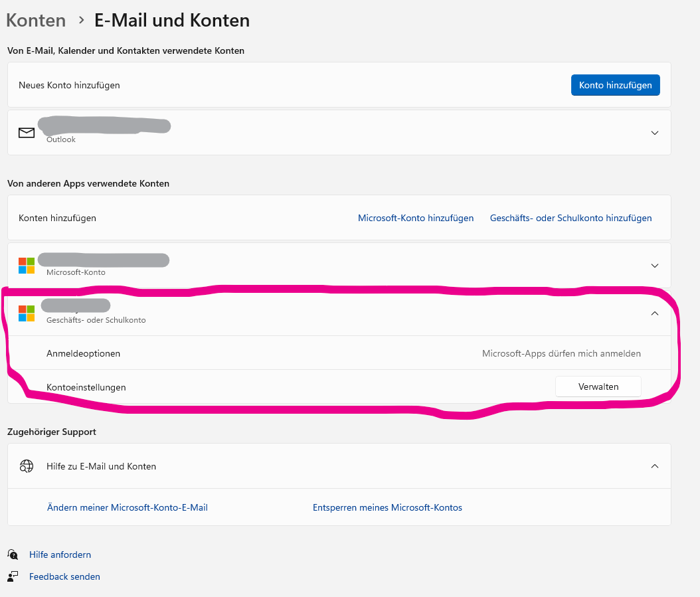Collapse the Geschäfts- oder Schulkonto entry

(654, 313)
